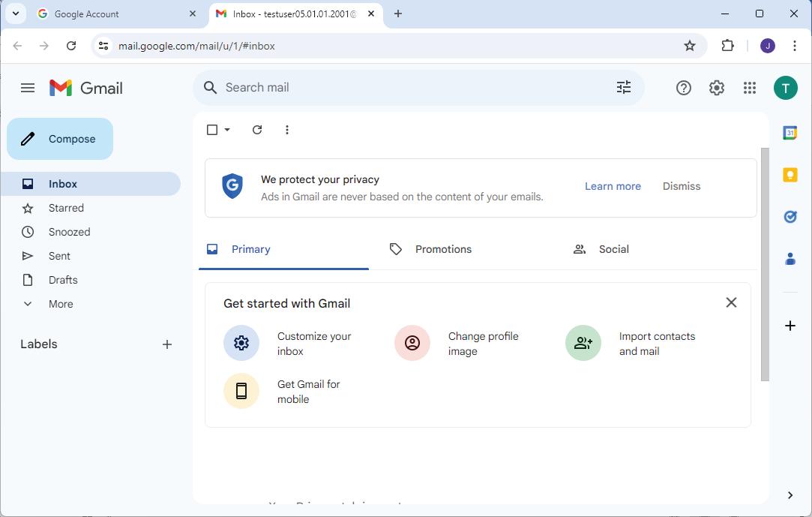Open Import contacts and mail text link
This screenshot has height=517, width=812.
(657, 344)
